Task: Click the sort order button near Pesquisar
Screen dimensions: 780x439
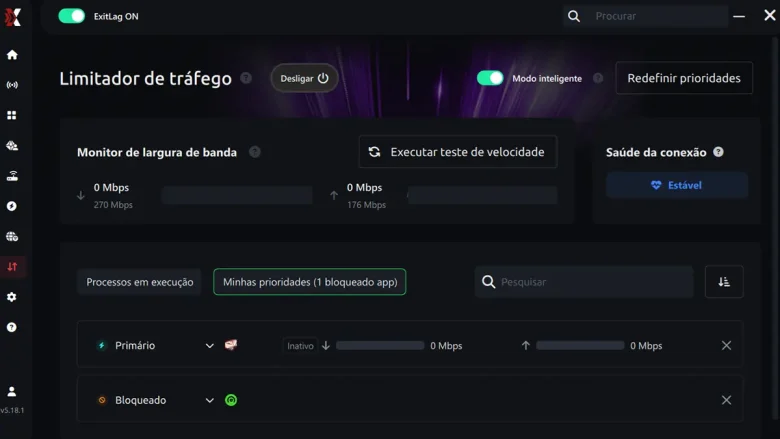Action: click(724, 282)
